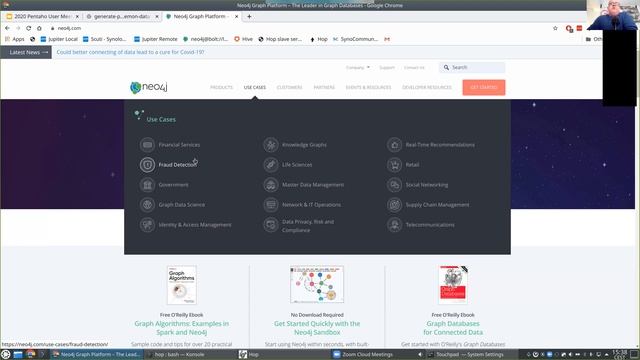
Task: Reload the page in Chrome
Action: tap(29, 28)
